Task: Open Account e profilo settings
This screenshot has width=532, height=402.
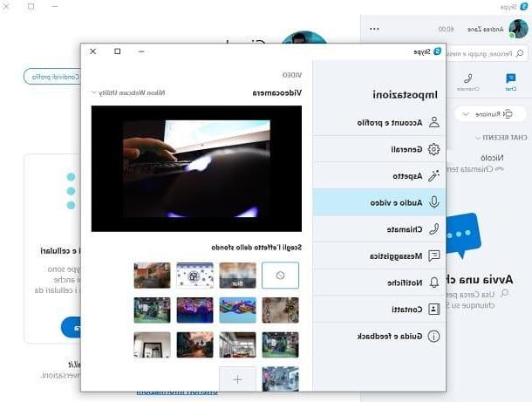Action: point(379,122)
